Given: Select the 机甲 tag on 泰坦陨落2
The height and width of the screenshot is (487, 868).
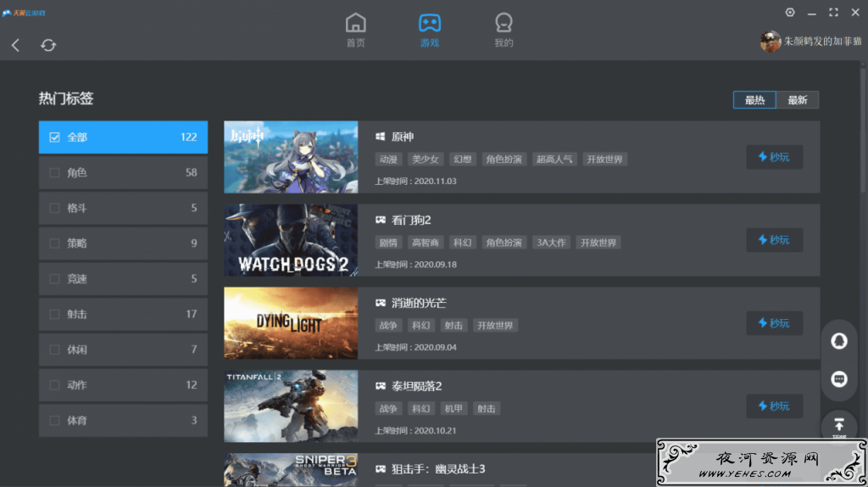Looking at the screenshot, I should [453, 409].
